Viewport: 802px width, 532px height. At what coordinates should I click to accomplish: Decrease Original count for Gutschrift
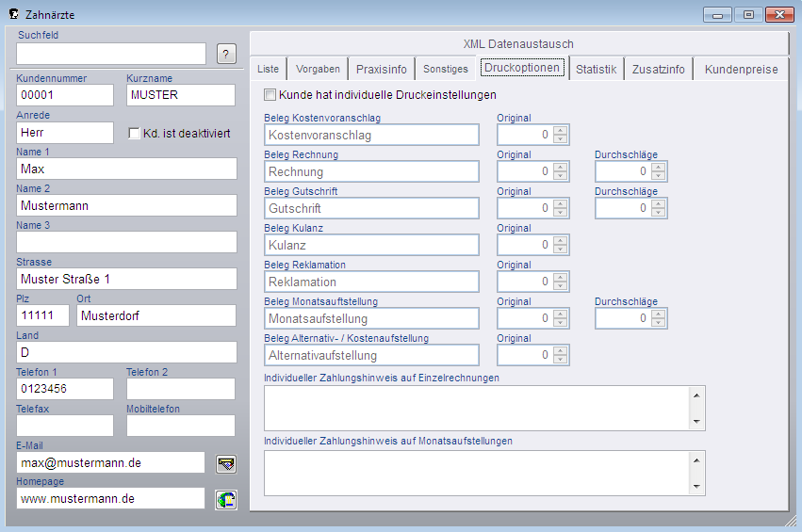point(561,213)
